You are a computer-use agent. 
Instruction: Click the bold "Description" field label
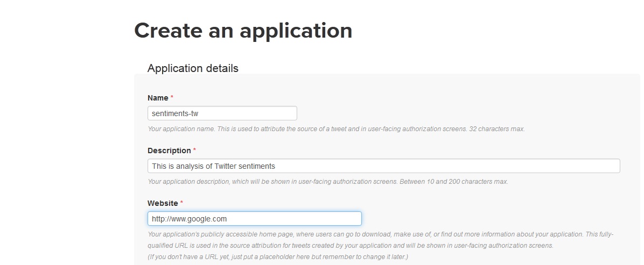coord(169,151)
